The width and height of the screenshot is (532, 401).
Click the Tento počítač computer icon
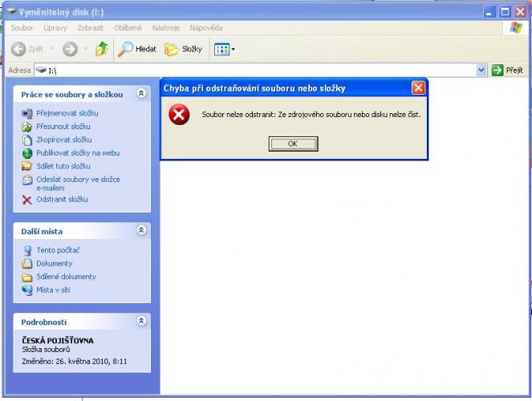(x=27, y=251)
